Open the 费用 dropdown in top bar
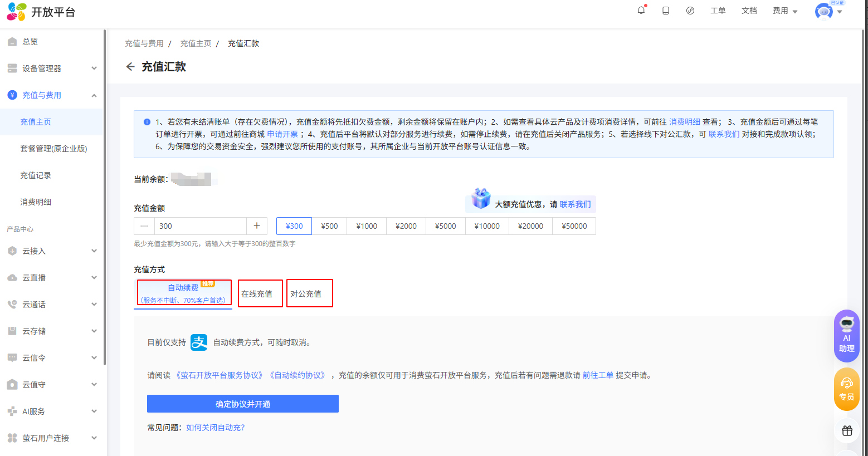The height and width of the screenshot is (456, 868). [784, 11]
